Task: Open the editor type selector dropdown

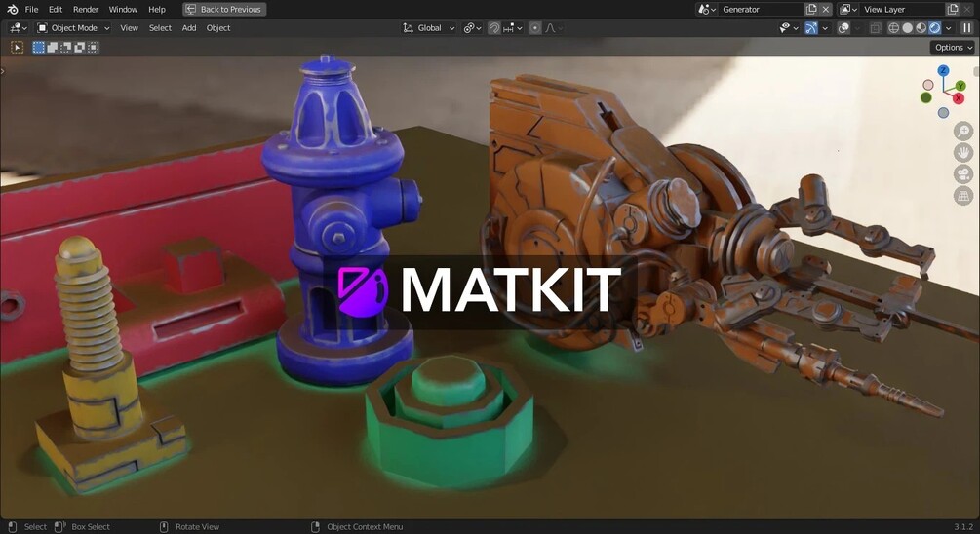Action: (19, 28)
